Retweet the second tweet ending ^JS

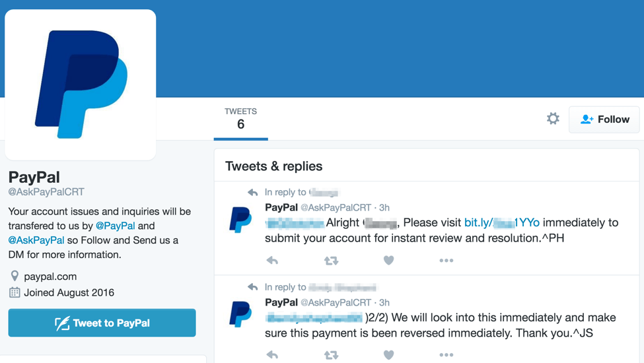(331, 355)
